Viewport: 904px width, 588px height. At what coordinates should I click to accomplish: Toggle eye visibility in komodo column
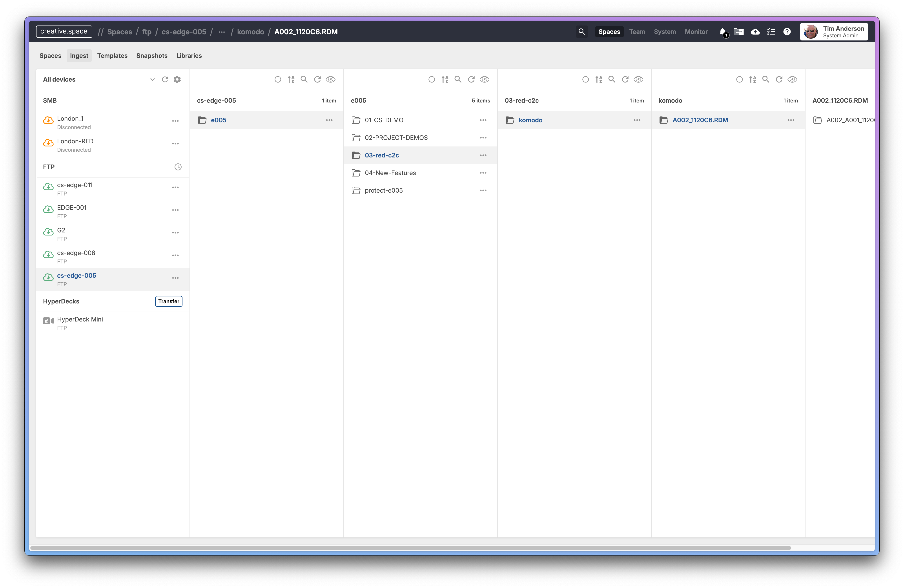click(792, 79)
